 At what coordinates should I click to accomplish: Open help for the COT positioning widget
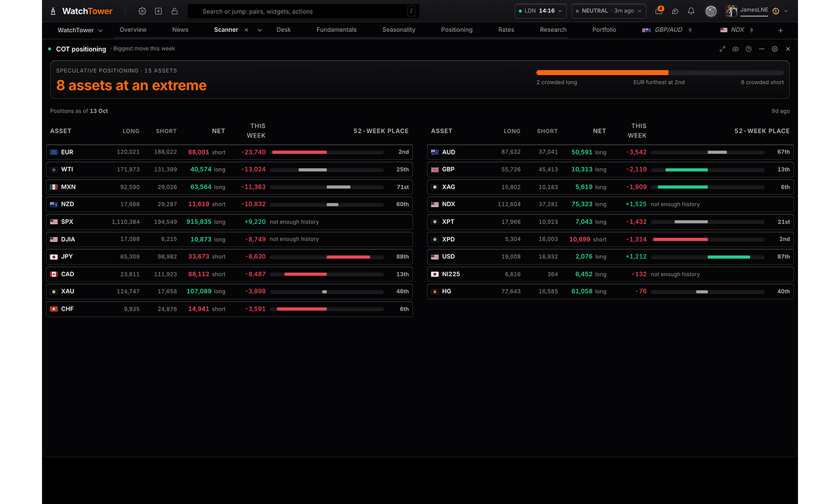(x=749, y=49)
